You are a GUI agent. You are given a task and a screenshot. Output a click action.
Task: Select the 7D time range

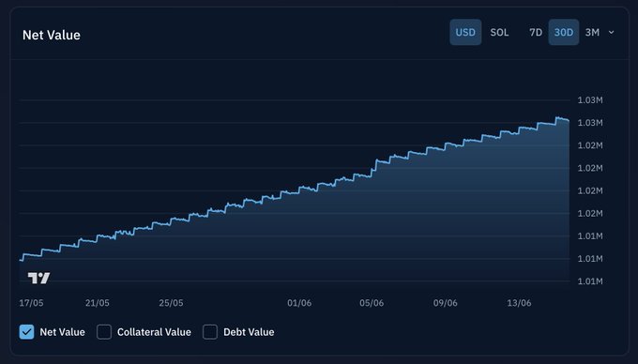[x=536, y=32]
